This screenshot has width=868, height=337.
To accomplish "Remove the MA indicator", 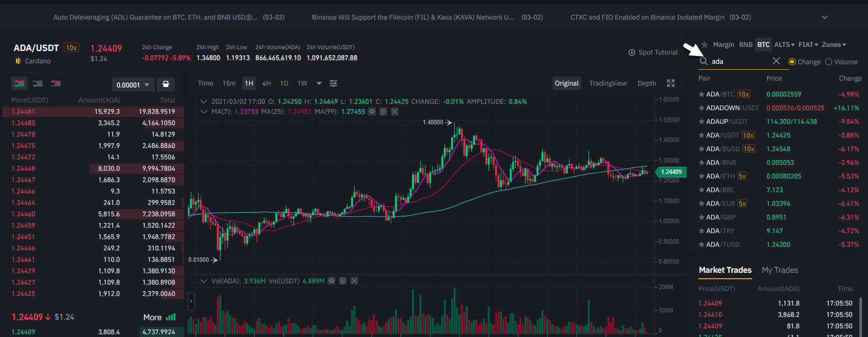I will pos(394,112).
